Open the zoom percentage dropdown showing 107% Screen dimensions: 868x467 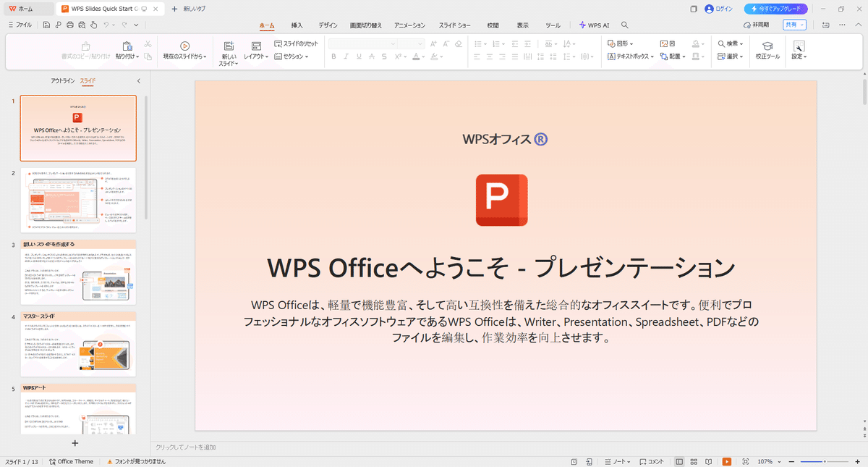(768, 461)
